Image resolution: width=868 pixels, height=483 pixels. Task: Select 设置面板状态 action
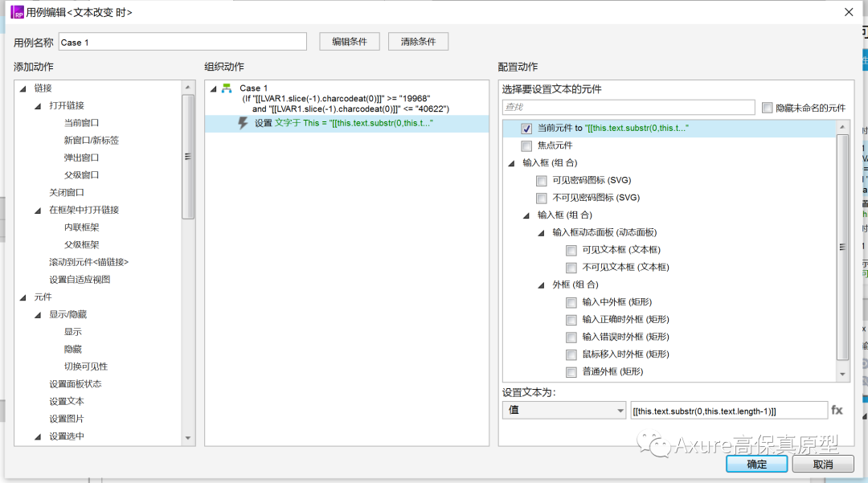pyautogui.click(x=76, y=384)
